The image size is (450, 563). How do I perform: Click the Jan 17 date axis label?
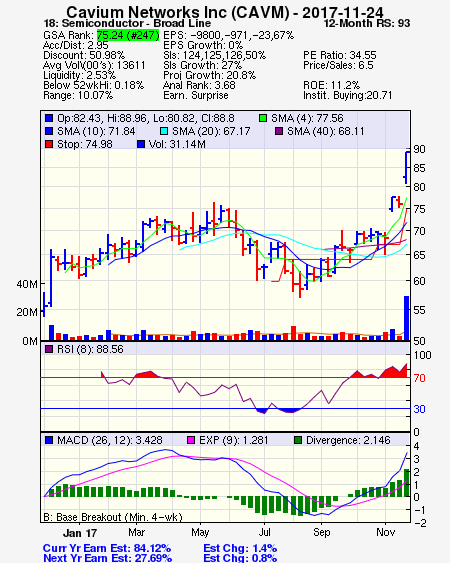pyautogui.click(x=80, y=533)
